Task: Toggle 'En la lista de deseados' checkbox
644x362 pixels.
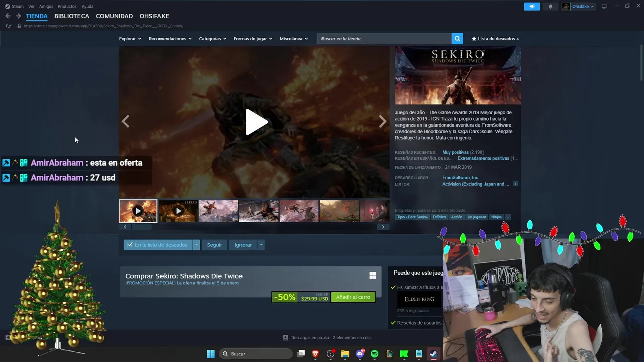Action: [130, 245]
